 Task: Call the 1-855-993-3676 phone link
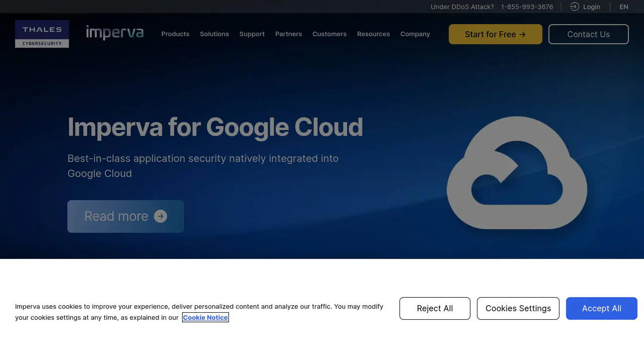pyautogui.click(x=527, y=7)
